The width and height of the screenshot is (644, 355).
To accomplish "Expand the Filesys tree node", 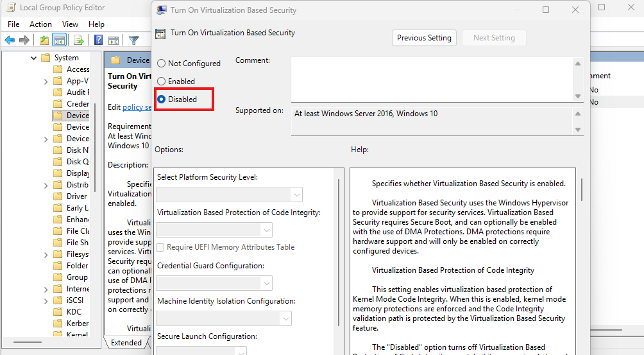I will coord(46,255).
